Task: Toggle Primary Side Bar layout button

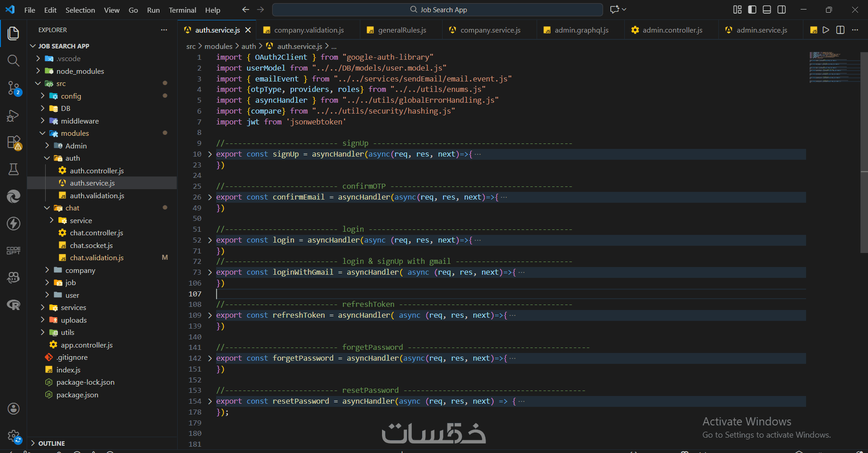Action: pyautogui.click(x=752, y=10)
